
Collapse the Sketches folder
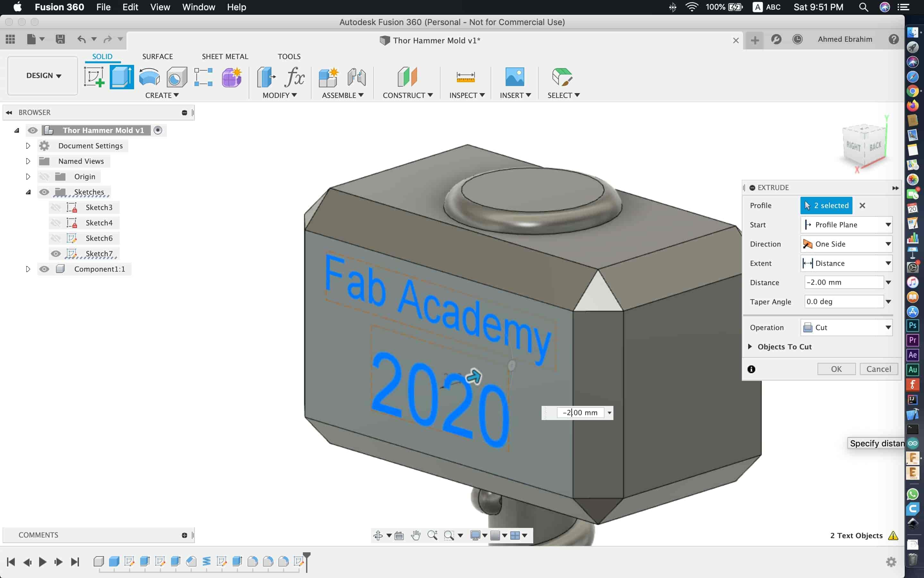28,192
